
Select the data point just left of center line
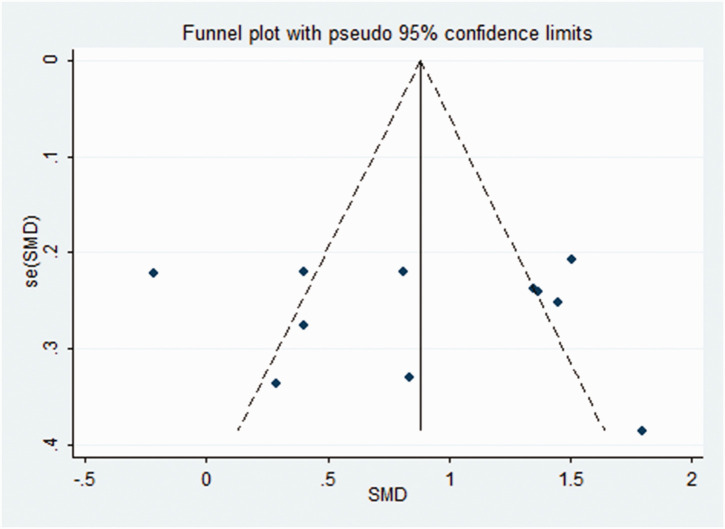point(403,271)
